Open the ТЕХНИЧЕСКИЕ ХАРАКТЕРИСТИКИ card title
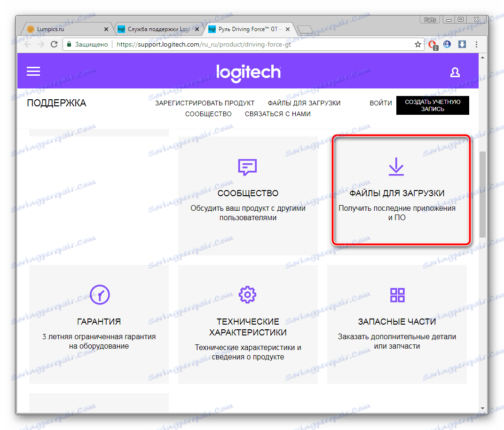 tap(248, 327)
